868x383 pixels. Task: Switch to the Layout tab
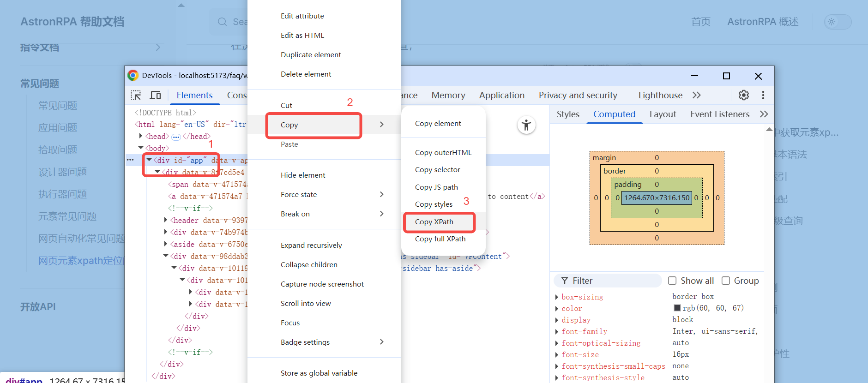(663, 114)
